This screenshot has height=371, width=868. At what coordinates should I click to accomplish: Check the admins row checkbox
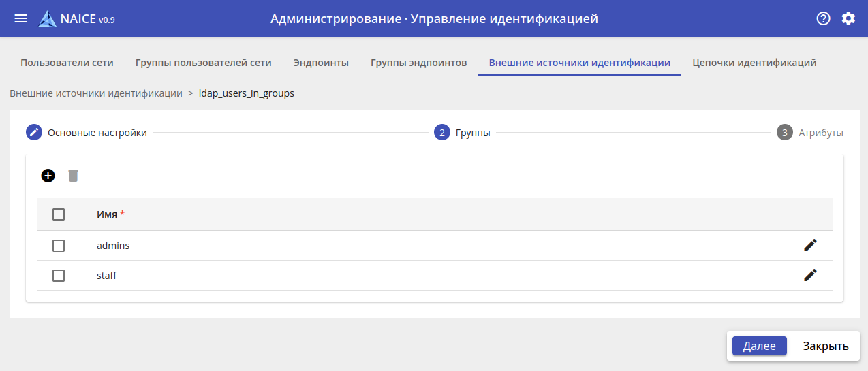click(59, 246)
